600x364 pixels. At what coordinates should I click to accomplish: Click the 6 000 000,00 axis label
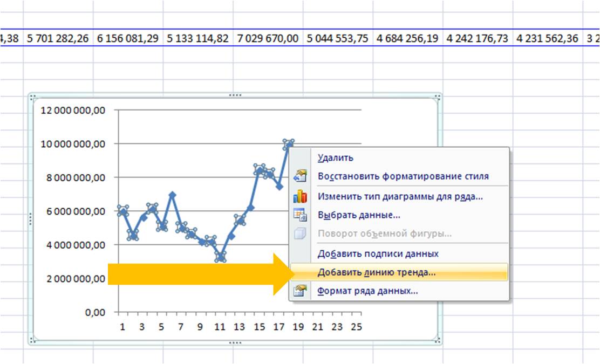(x=76, y=211)
